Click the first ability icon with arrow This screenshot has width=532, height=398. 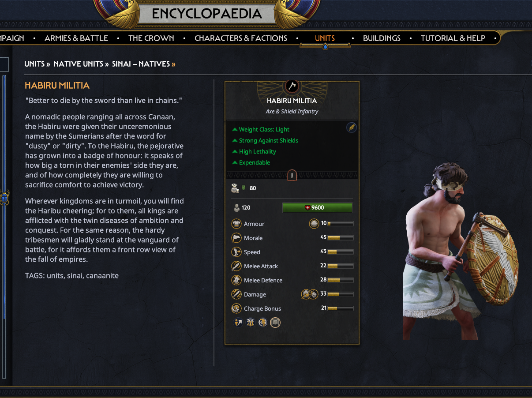coord(238,323)
